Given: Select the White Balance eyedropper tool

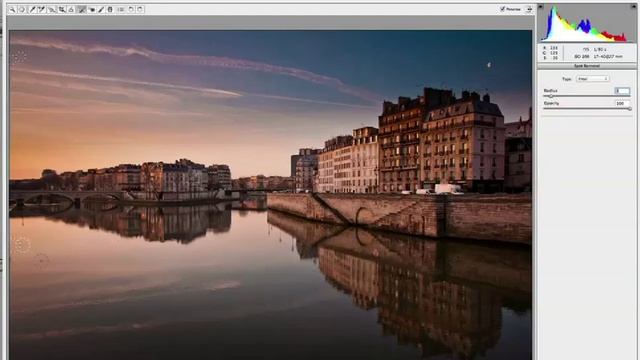Looking at the screenshot, I should (32, 9).
